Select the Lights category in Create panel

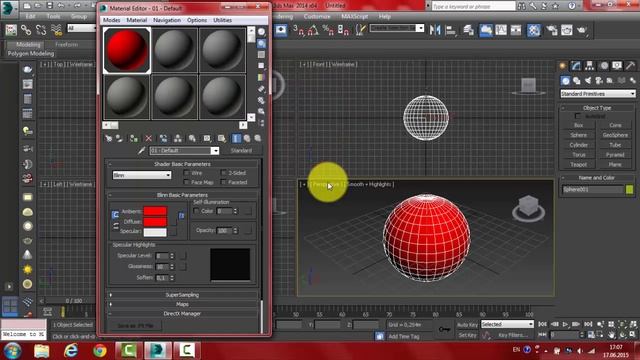coord(588,81)
